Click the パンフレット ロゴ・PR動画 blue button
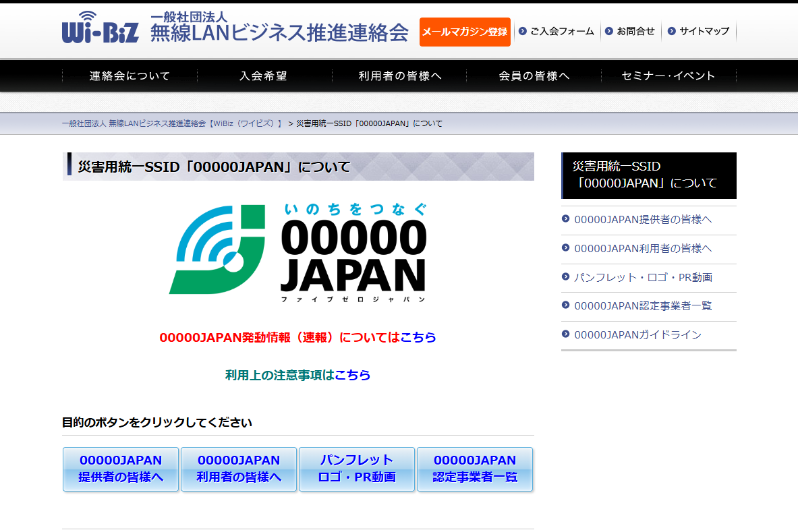Image resolution: width=798 pixels, height=532 pixels. click(357, 469)
